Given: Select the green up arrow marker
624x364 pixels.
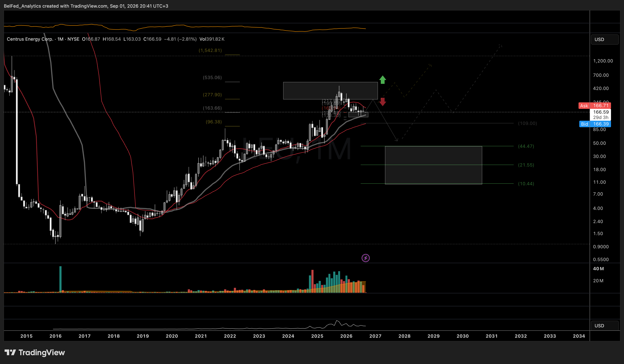Looking at the screenshot, I should click(x=383, y=80).
